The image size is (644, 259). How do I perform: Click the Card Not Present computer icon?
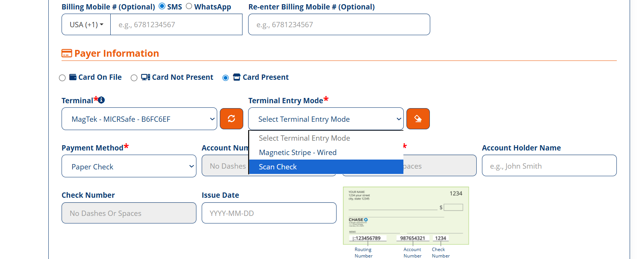(145, 77)
